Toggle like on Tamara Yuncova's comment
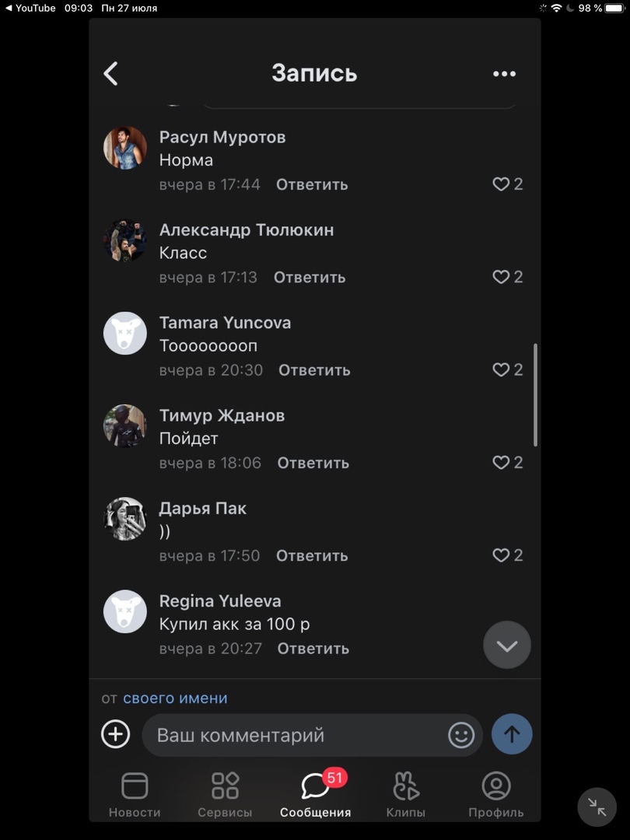 (501, 370)
